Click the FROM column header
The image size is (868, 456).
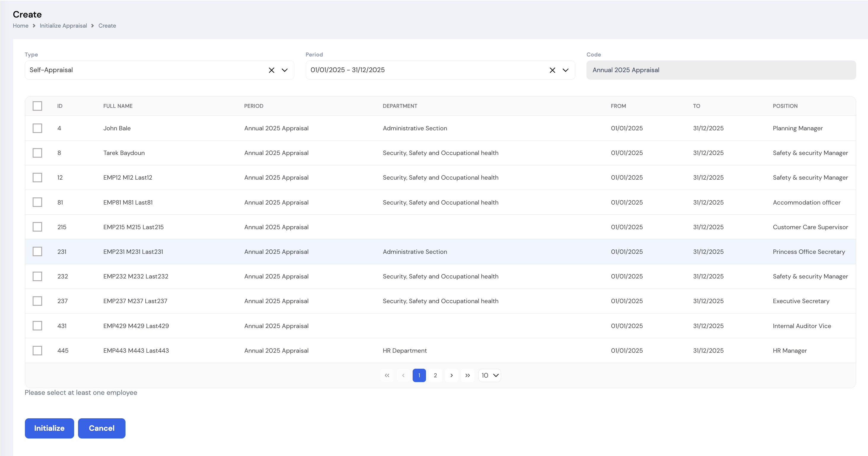618,106
